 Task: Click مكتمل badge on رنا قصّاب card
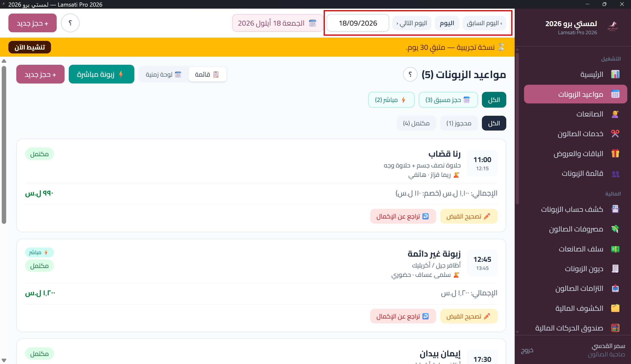39,154
